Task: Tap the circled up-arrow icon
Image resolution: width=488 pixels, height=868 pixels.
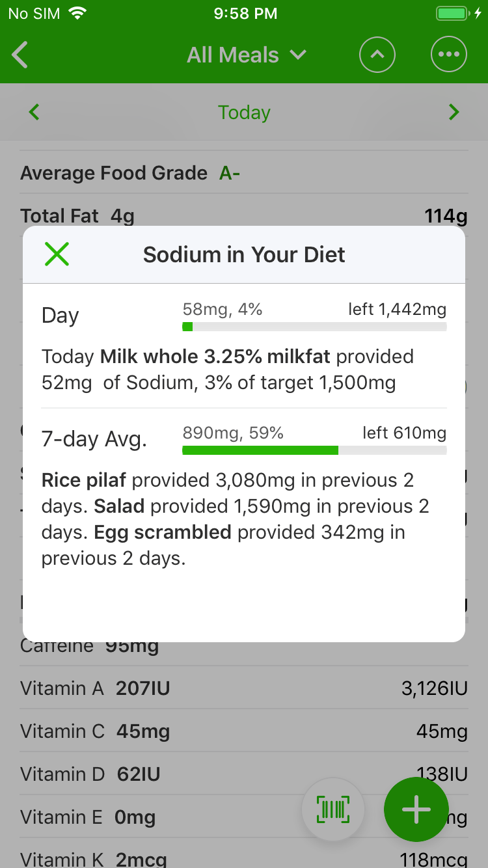Action: tap(377, 55)
